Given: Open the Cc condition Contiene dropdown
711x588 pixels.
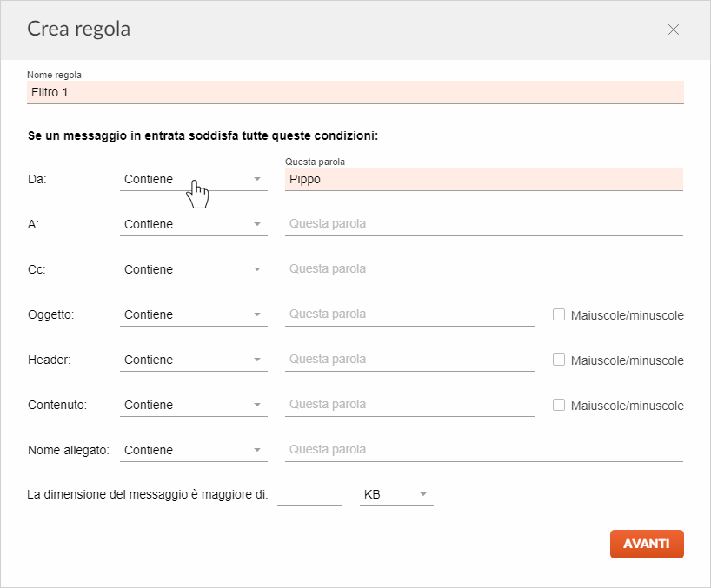Looking at the screenshot, I should pyautogui.click(x=193, y=269).
